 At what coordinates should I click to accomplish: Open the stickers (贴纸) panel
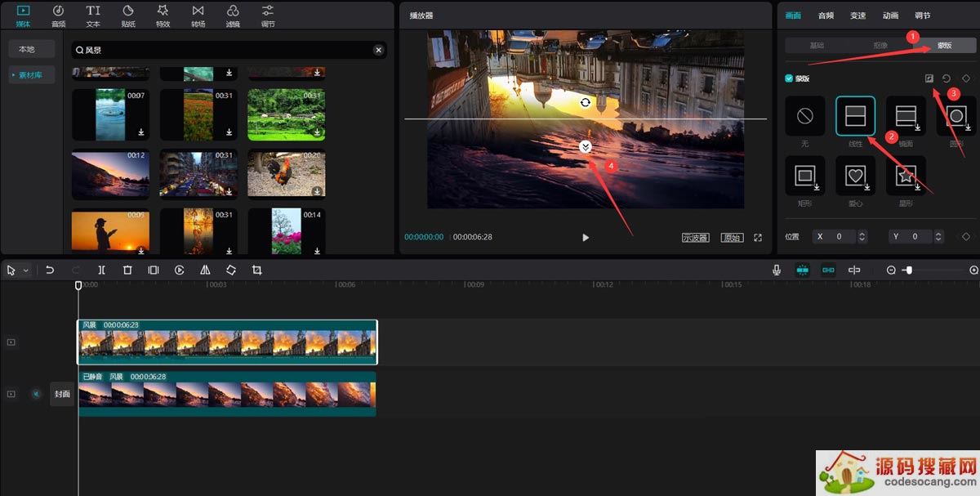128,15
